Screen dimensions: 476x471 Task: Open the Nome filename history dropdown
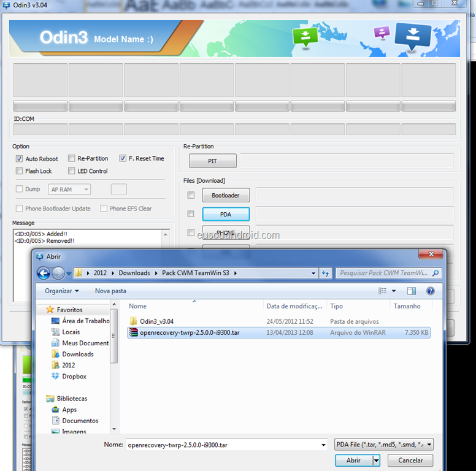pos(323,445)
